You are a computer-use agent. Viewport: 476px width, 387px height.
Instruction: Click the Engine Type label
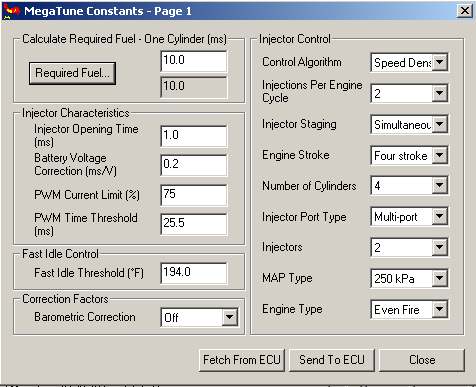pyautogui.click(x=292, y=309)
